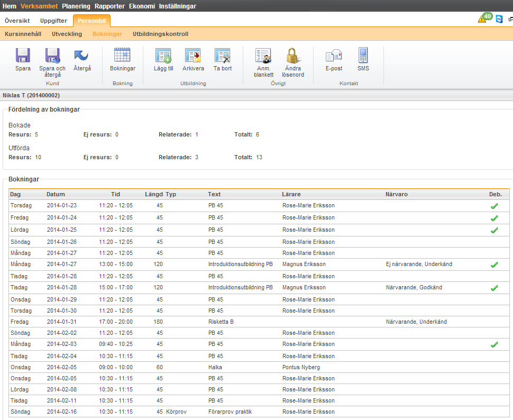
Task: Click the Återgå back arrow icon
Action: point(81,56)
